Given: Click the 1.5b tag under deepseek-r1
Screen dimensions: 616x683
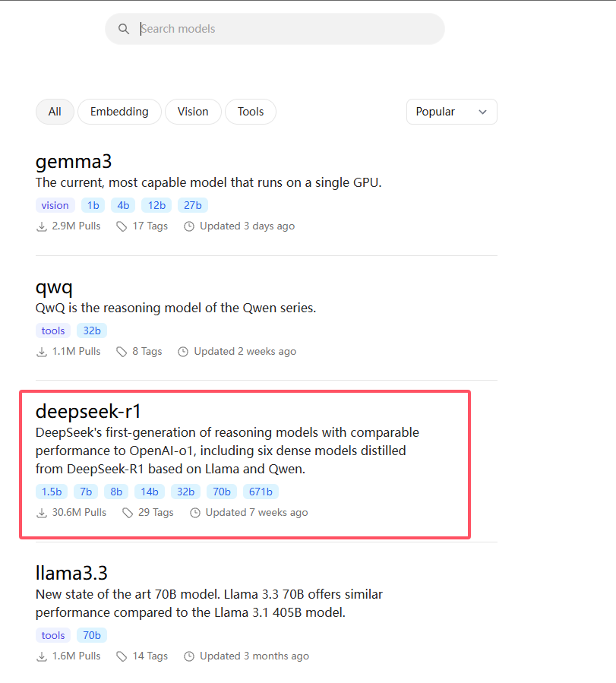Looking at the screenshot, I should coord(52,492).
